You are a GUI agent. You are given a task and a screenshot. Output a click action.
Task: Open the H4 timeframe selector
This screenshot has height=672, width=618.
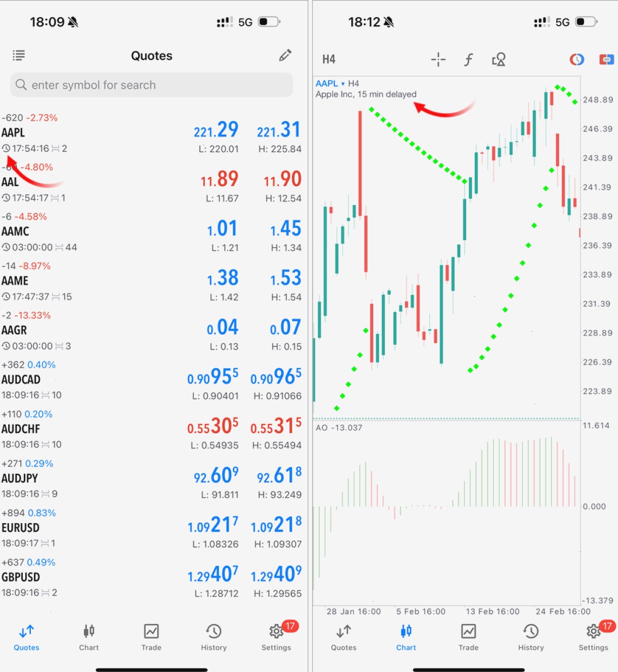pos(329,60)
